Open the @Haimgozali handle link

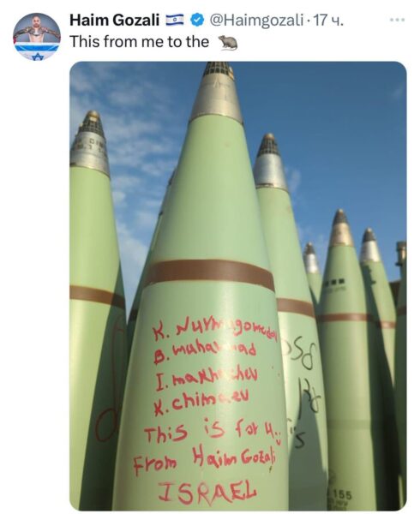255,21
